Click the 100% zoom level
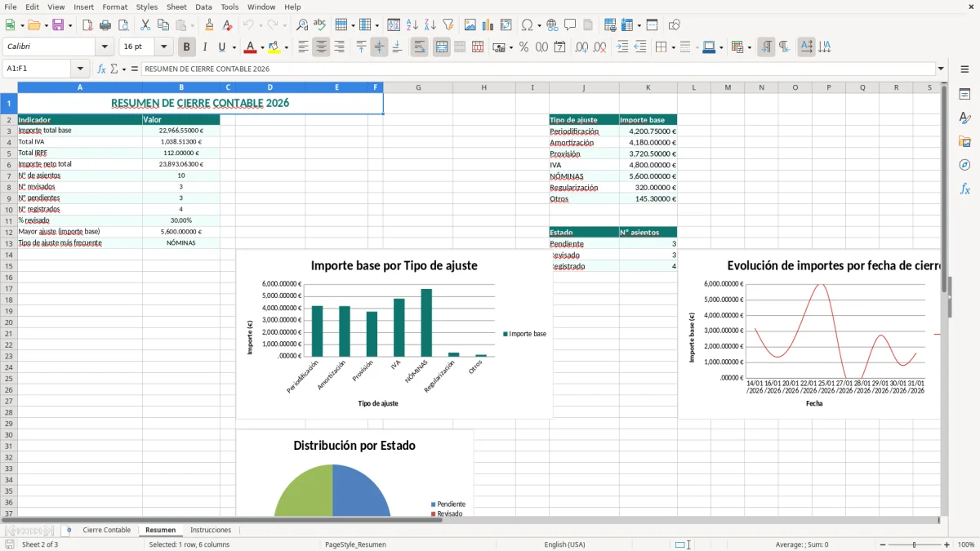Screen dimensions: 980x551 pyautogui.click(x=966, y=544)
